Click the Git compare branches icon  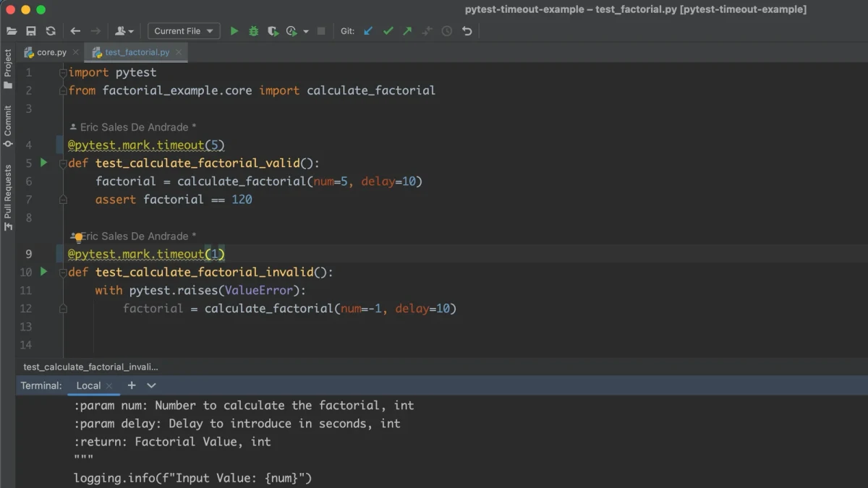tap(427, 31)
